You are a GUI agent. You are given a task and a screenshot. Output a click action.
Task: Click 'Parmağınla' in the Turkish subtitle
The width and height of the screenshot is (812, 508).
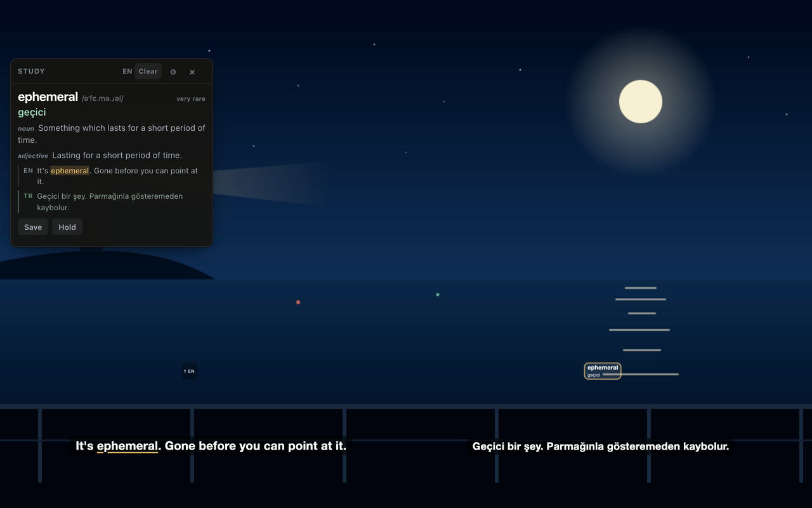point(575,446)
